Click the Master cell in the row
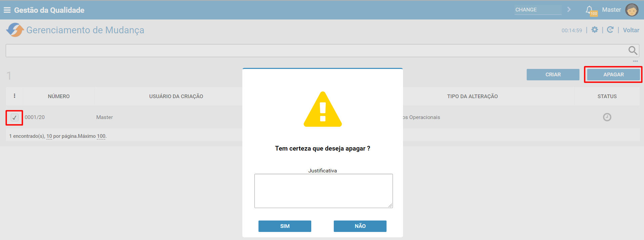 coord(105,117)
